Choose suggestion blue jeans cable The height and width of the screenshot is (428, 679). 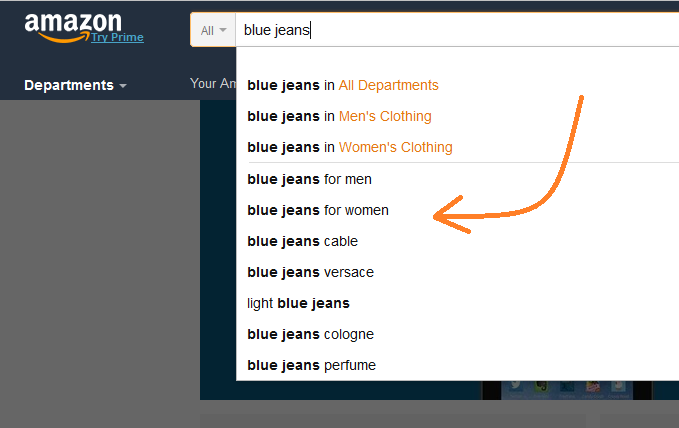pos(303,241)
